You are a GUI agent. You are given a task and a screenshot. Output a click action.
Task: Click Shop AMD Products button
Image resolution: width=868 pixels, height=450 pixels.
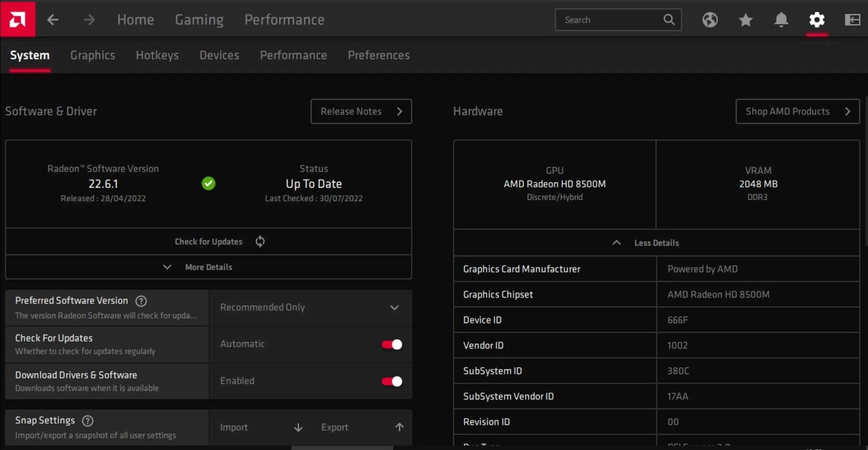[x=798, y=112]
